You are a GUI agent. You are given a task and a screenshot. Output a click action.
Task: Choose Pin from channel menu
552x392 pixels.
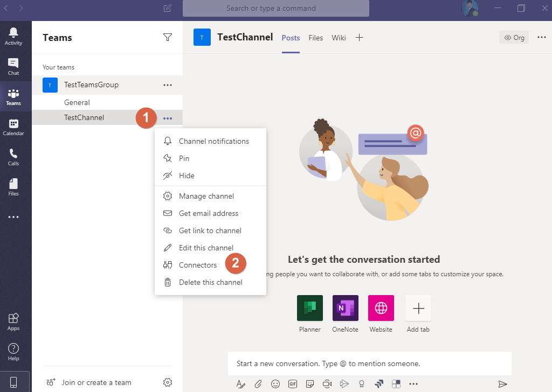pyautogui.click(x=211, y=158)
